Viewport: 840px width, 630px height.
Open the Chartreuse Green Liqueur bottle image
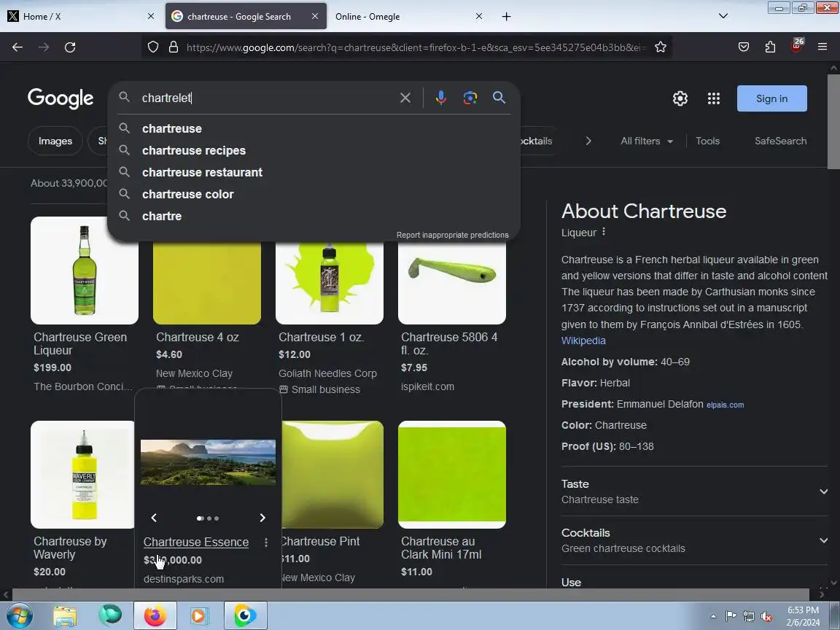click(x=85, y=270)
